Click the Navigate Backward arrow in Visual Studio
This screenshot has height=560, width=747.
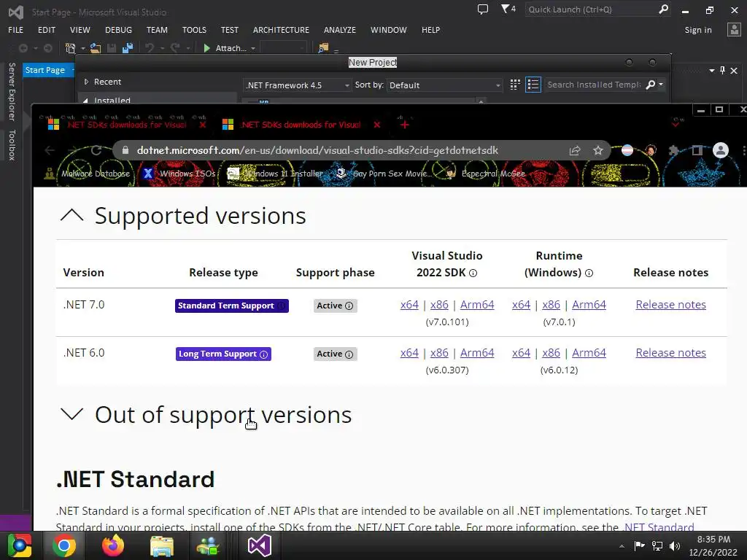23,48
